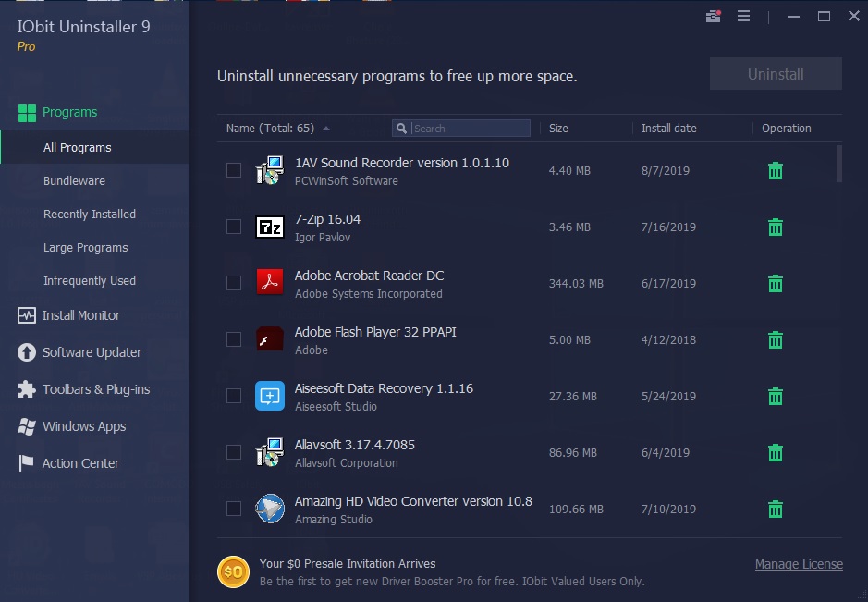Screen dimensions: 868x602
Task: Toggle the Name column sort arrow
Action: (326, 129)
